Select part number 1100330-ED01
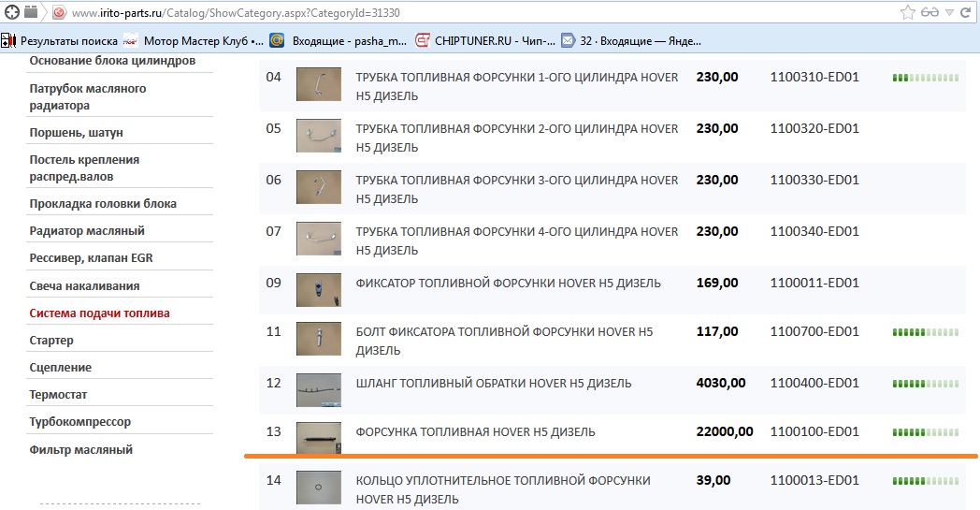This screenshot has height=510, width=980. [x=814, y=180]
